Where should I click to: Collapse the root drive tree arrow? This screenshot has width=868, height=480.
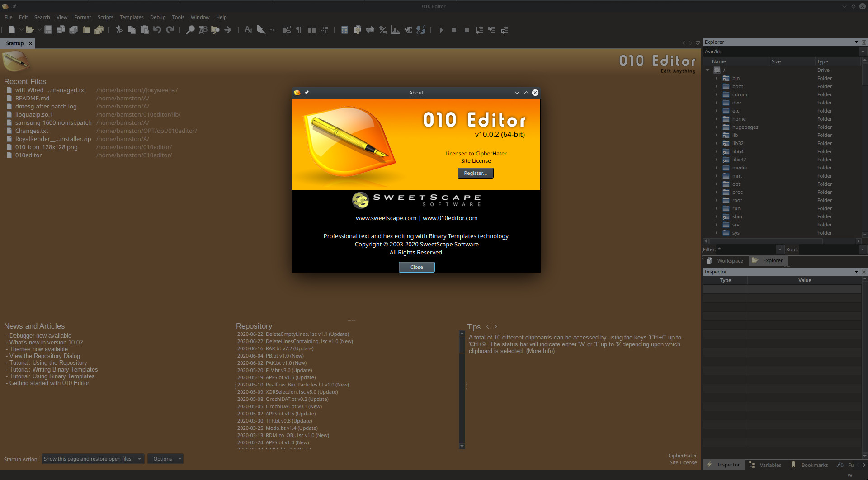708,70
